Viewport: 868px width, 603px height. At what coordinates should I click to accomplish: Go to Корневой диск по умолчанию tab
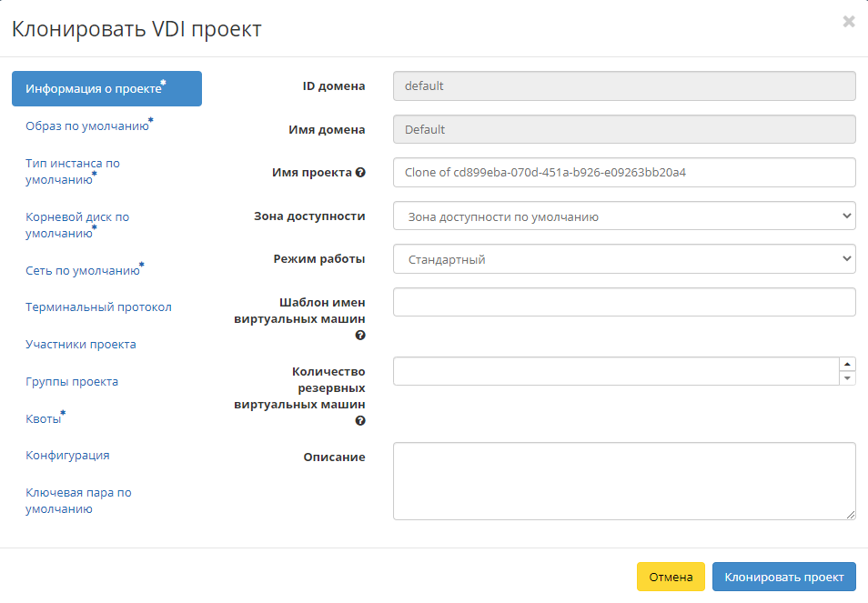click(x=77, y=225)
